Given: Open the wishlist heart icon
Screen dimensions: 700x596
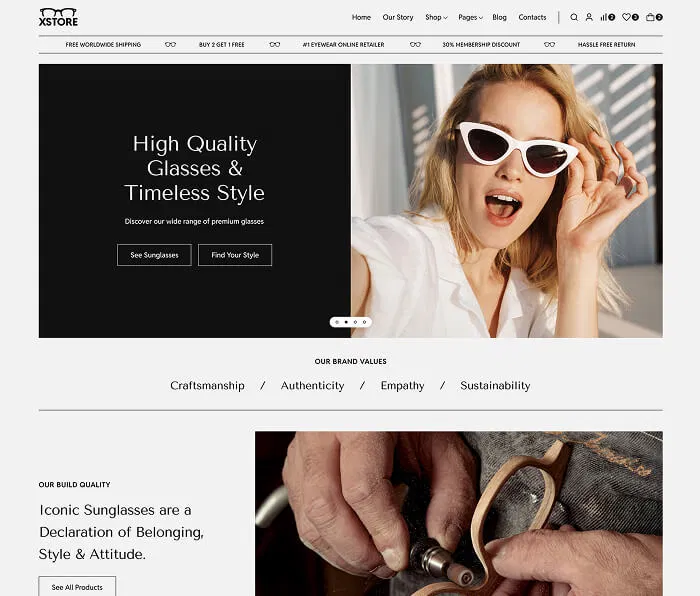Looking at the screenshot, I should (628, 17).
